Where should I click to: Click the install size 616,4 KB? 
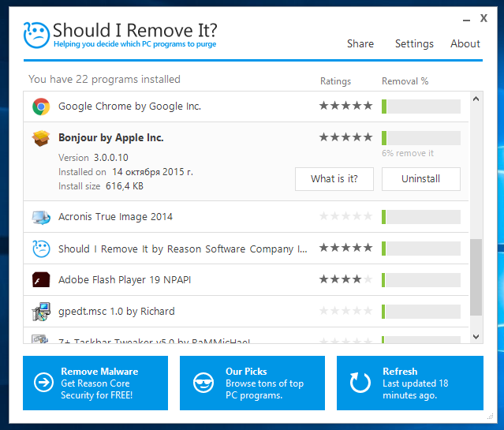(125, 186)
